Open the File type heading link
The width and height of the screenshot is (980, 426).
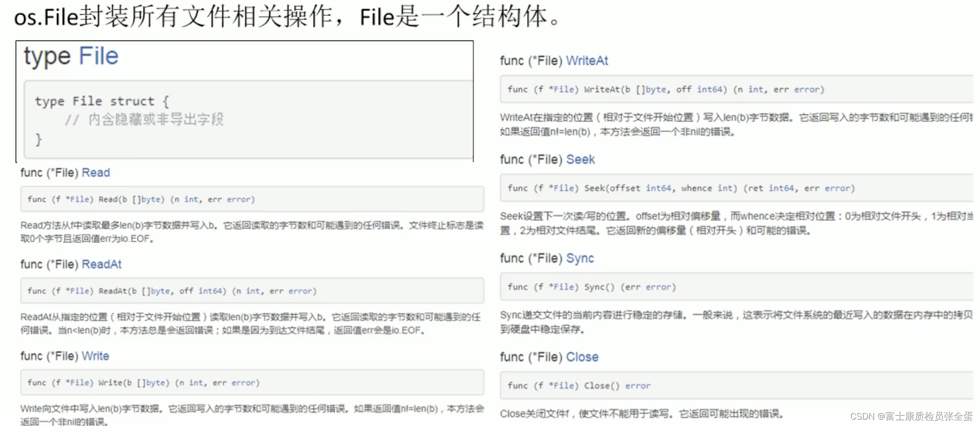tap(98, 56)
